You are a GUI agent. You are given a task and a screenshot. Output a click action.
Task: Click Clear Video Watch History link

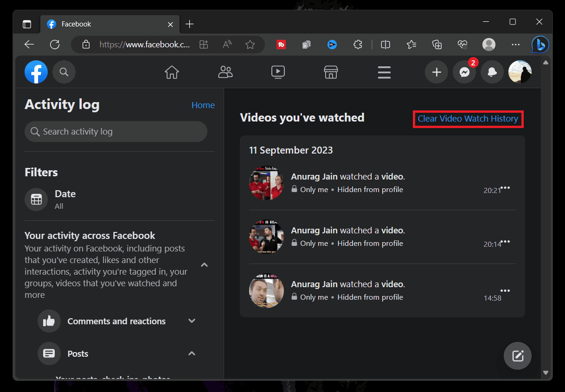(468, 119)
